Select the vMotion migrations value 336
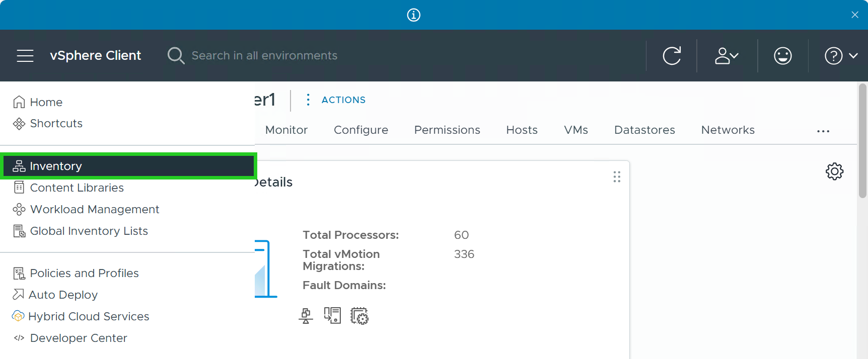The width and height of the screenshot is (868, 359). (464, 254)
